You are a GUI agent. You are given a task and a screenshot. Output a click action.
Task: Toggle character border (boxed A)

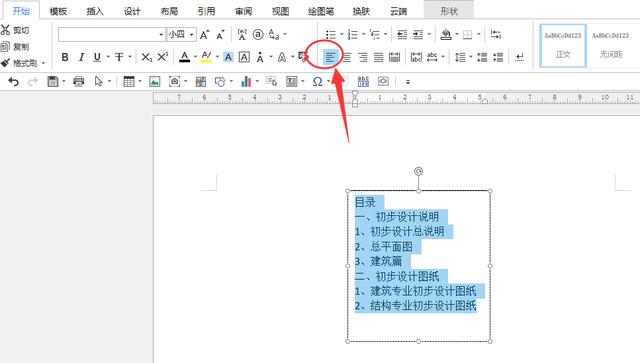(244, 57)
